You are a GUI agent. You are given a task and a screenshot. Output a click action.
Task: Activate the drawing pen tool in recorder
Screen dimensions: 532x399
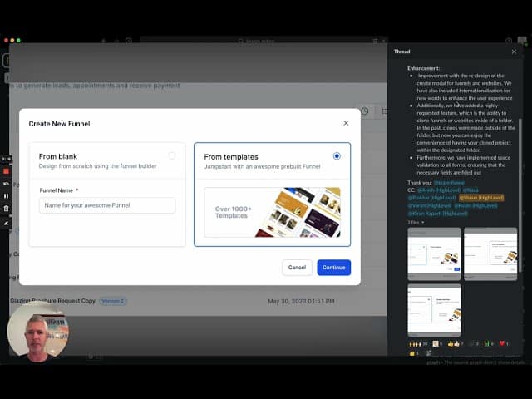click(6, 222)
